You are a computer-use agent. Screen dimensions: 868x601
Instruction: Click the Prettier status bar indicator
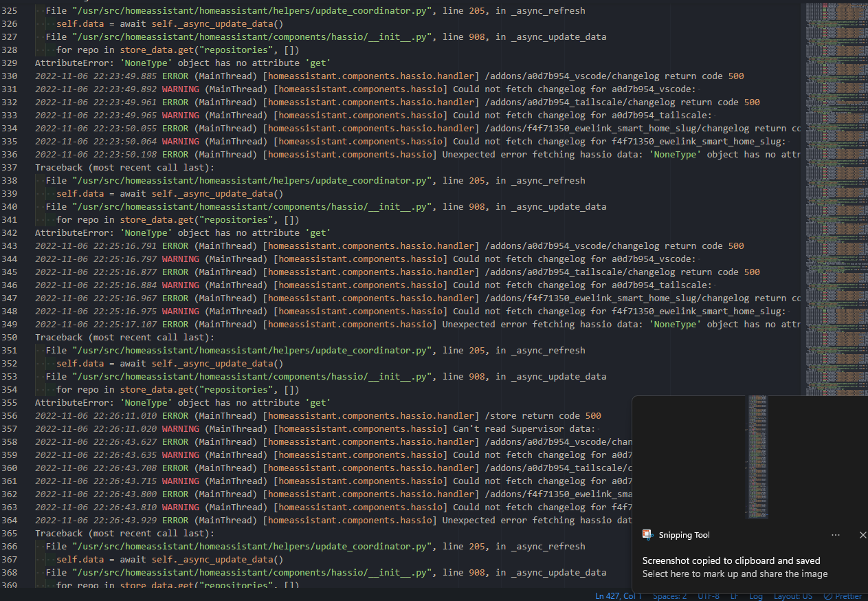(843, 596)
